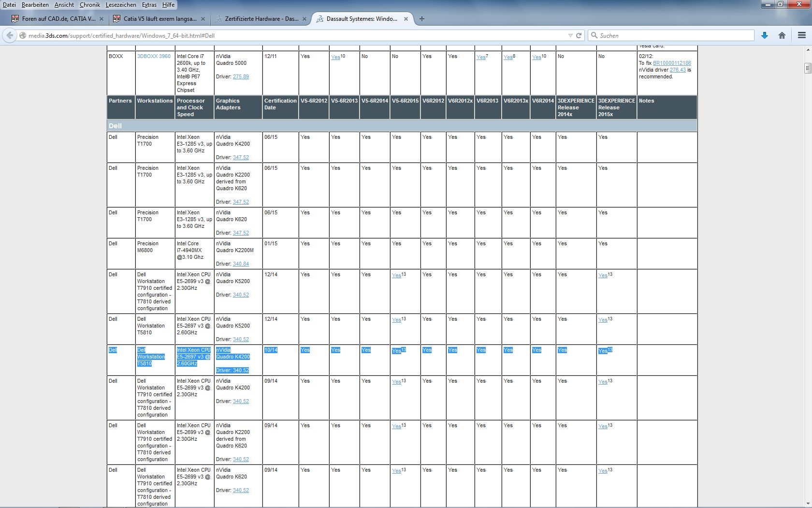Open Yes footnote 10 link in BOXX V5-6R2013

tap(335, 57)
